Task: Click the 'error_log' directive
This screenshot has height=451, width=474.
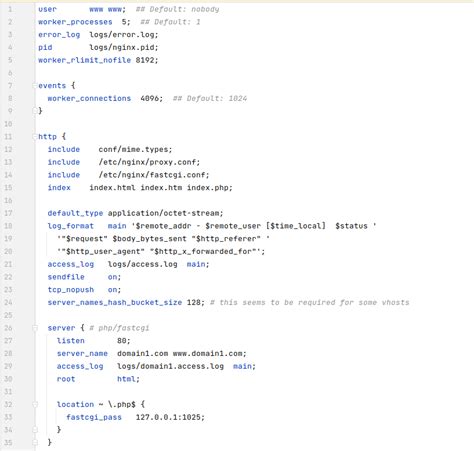Action: (x=59, y=35)
